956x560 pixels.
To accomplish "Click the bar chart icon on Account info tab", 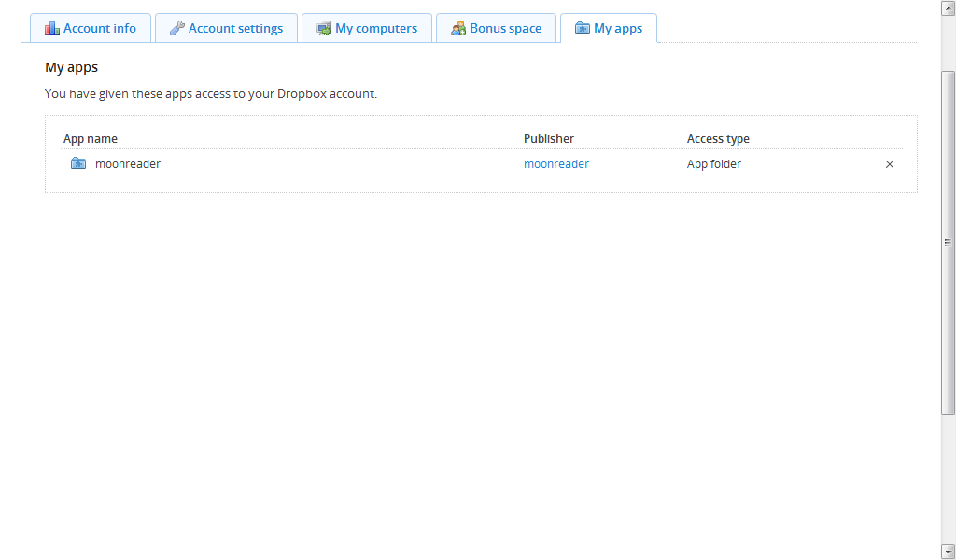I will click(x=52, y=28).
